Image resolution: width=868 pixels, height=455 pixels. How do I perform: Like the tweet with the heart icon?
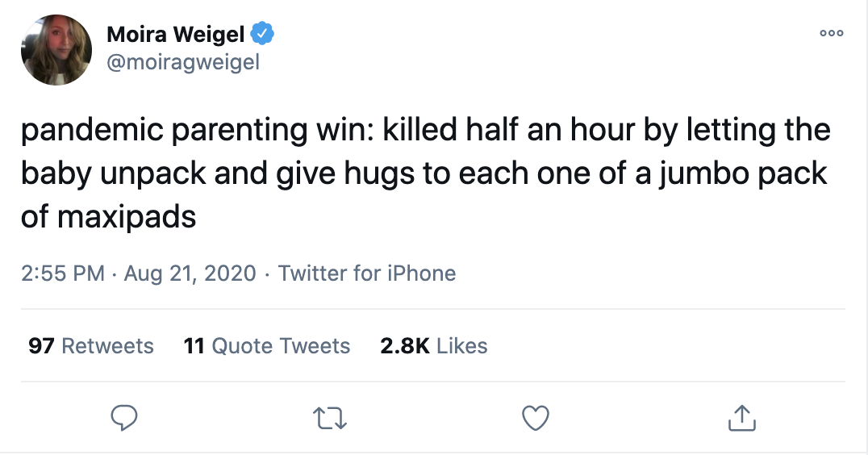coord(536,417)
